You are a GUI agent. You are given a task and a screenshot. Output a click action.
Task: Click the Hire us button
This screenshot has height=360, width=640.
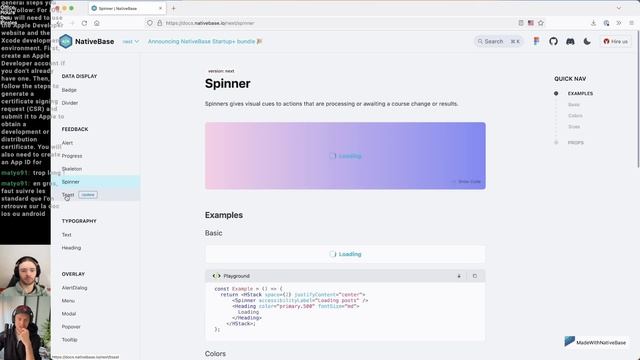coord(616,41)
